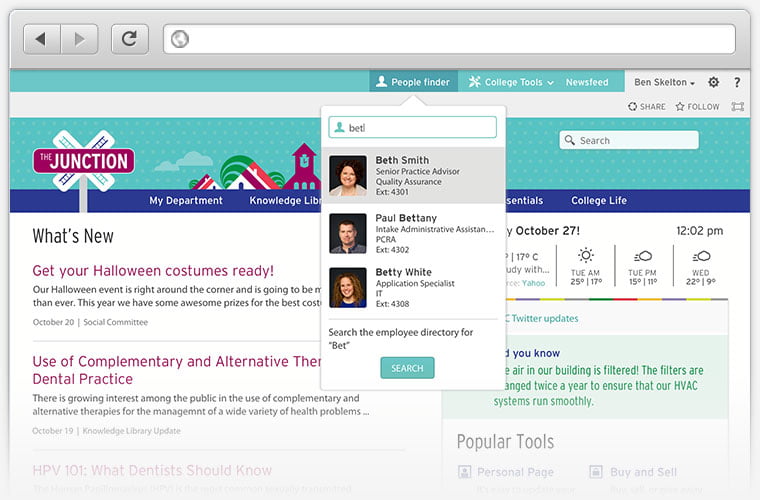760x500 pixels.
Task: Select Betty White from the results
Action: pos(412,288)
